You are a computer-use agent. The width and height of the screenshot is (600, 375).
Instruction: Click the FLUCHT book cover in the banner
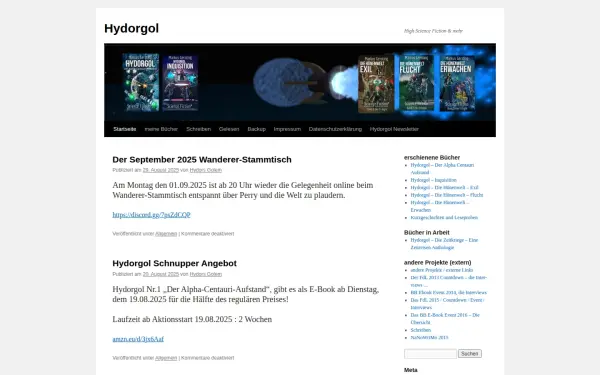click(416, 83)
